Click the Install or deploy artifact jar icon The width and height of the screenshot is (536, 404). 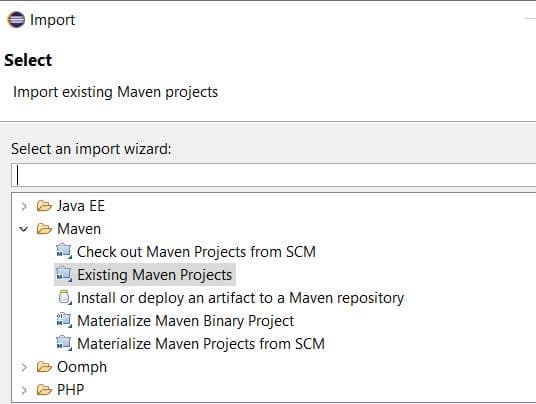[64, 297]
